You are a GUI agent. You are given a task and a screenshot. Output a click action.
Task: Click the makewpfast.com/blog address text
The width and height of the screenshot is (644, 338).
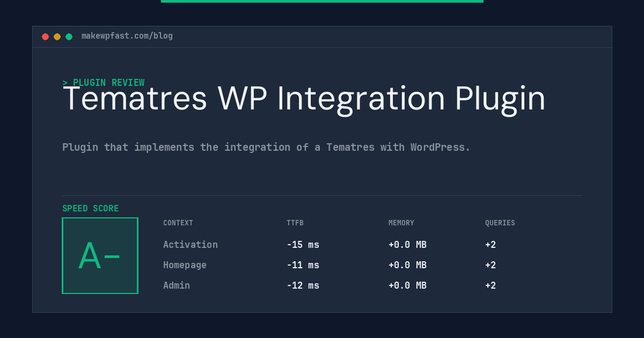click(127, 36)
